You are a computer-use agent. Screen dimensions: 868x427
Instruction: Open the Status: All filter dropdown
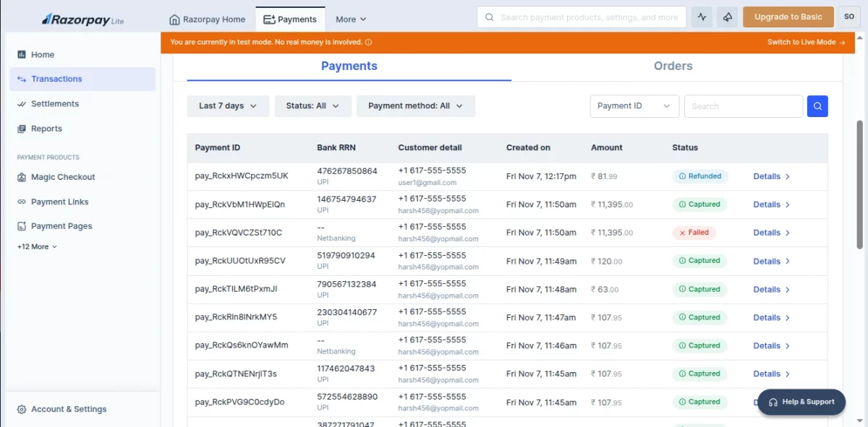(312, 105)
